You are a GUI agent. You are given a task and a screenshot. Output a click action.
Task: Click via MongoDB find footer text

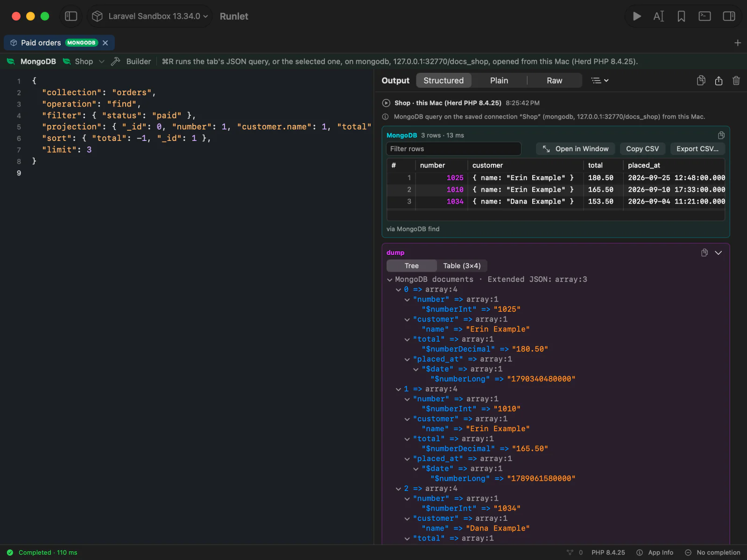click(x=413, y=229)
